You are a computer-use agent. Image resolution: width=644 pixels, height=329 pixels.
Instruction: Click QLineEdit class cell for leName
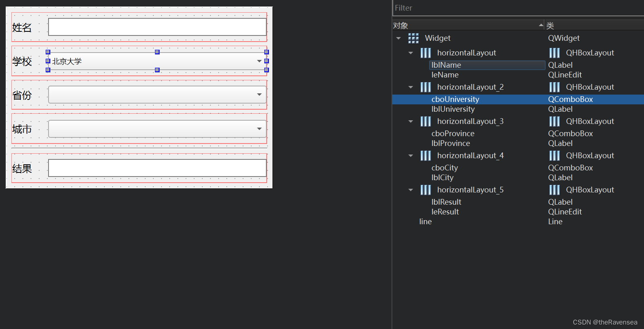pyautogui.click(x=565, y=75)
